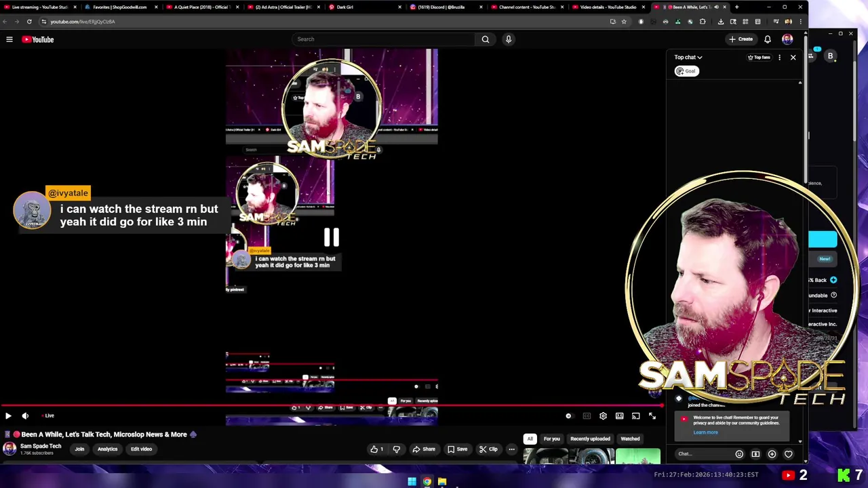The width and height of the screenshot is (868, 488).
Task: Create a Clip of the stream
Action: coord(488,449)
